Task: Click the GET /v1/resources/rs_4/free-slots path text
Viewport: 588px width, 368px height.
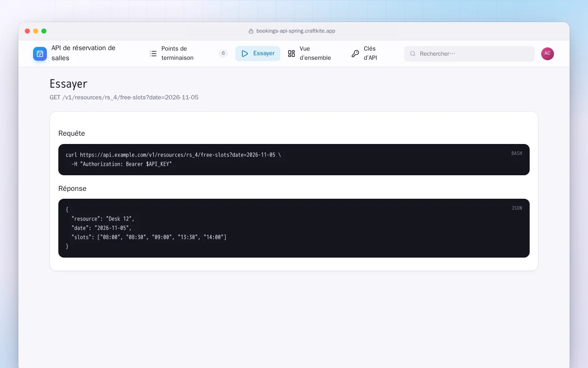Action: tap(124, 98)
